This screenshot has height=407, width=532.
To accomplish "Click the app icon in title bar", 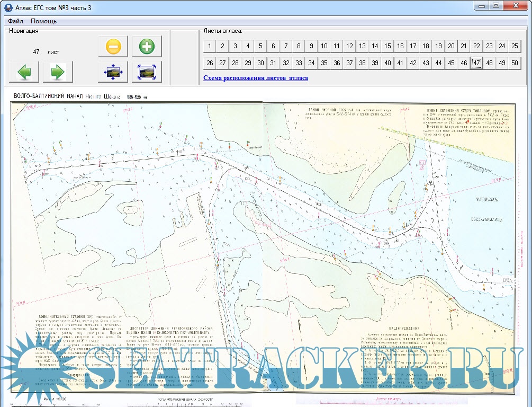I will 7,7.
